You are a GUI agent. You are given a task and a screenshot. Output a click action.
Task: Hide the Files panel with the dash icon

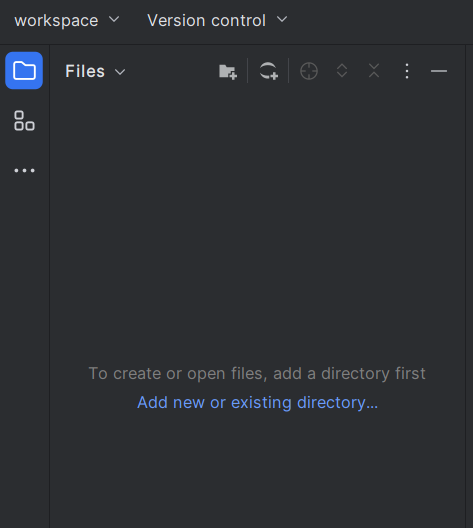(x=439, y=71)
